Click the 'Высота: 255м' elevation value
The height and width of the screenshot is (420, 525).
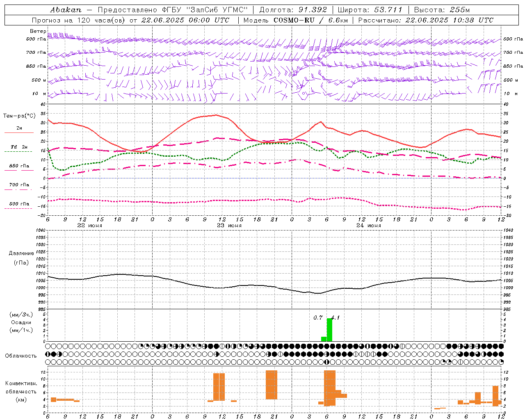click(442, 10)
